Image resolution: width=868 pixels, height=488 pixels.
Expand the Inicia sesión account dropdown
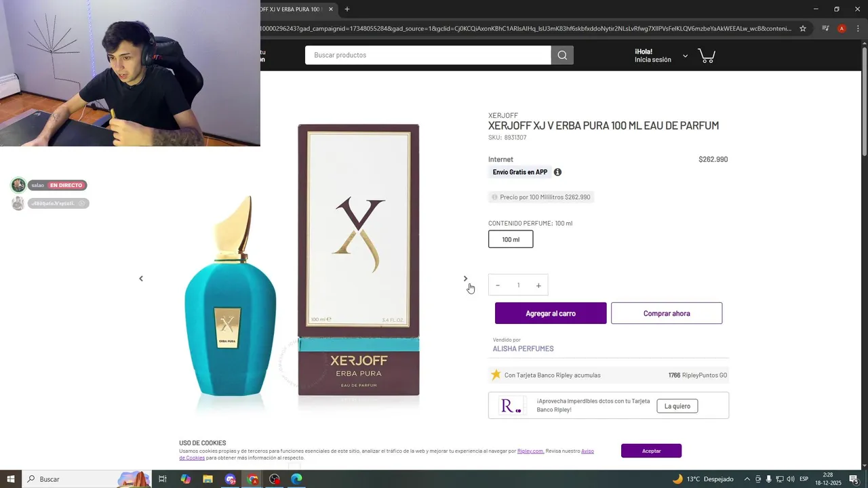[x=685, y=56]
